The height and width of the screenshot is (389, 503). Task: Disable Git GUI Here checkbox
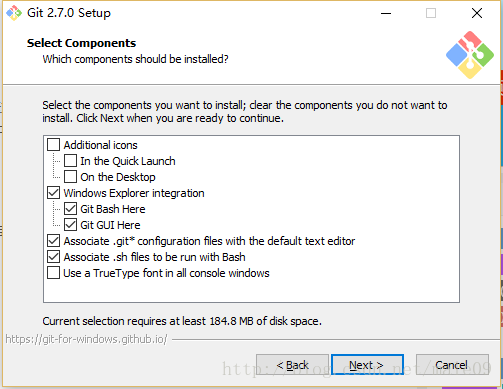[70, 225]
